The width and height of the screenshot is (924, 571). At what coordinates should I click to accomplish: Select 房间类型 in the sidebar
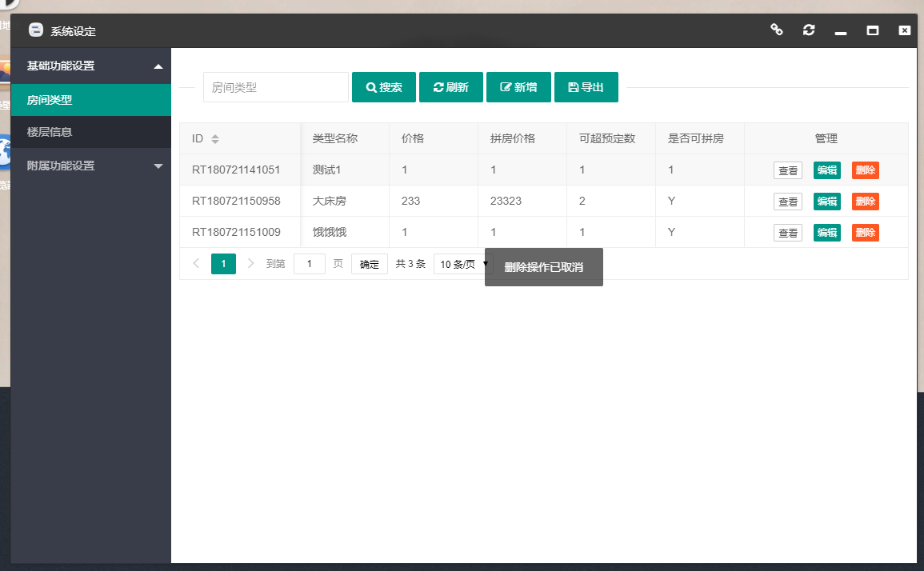pyautogui.click(x=90, y=100)
